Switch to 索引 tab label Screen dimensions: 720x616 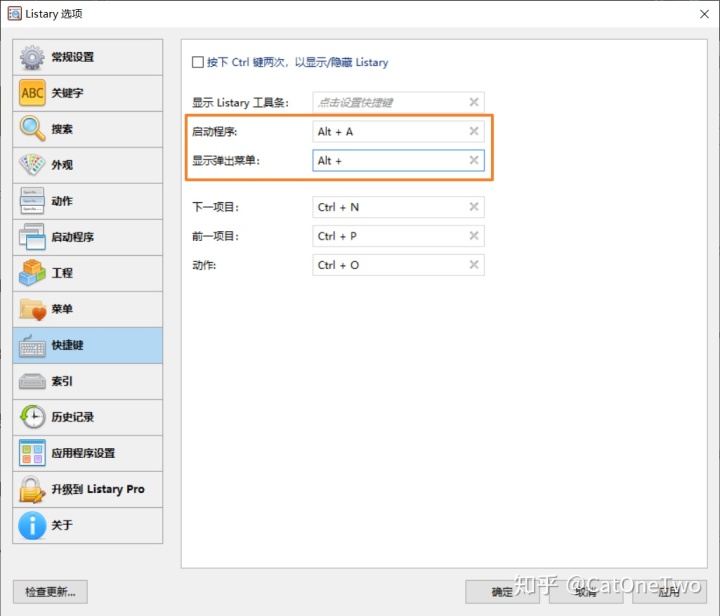pyautogui.click(x=62, y=381)
